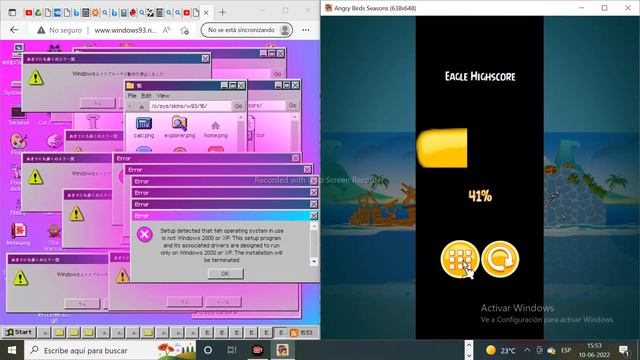
Task: Switch to the orange gear icon tab
Action: [x=95, y=13]
